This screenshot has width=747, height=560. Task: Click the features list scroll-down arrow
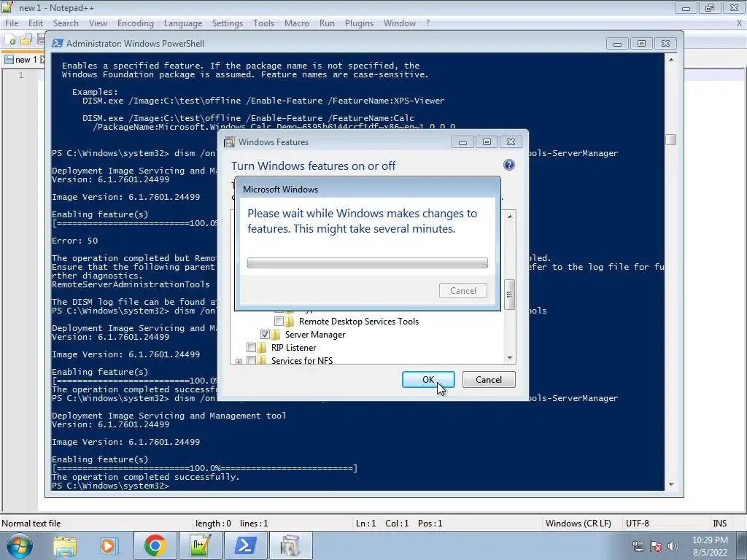pyautogui.click(x=510, y=357)
